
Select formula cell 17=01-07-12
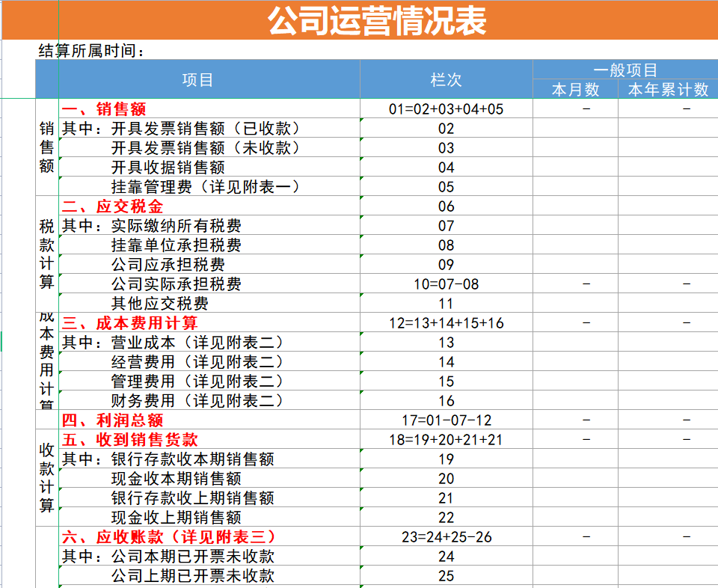pyautogui.click(x=446, y=420)
